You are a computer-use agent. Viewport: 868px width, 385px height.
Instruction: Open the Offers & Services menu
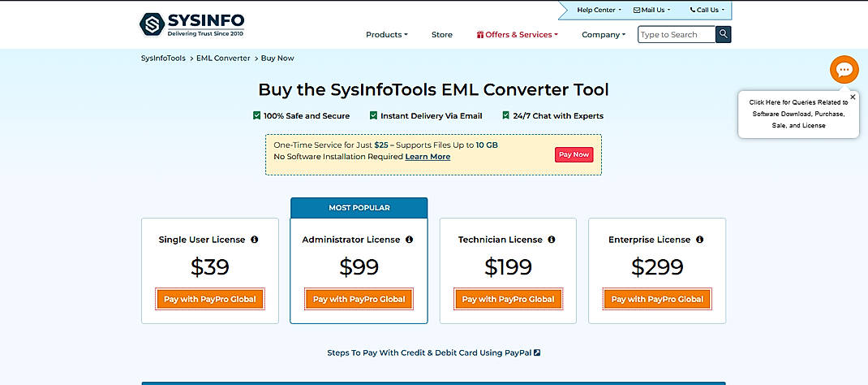pos(517,34)
